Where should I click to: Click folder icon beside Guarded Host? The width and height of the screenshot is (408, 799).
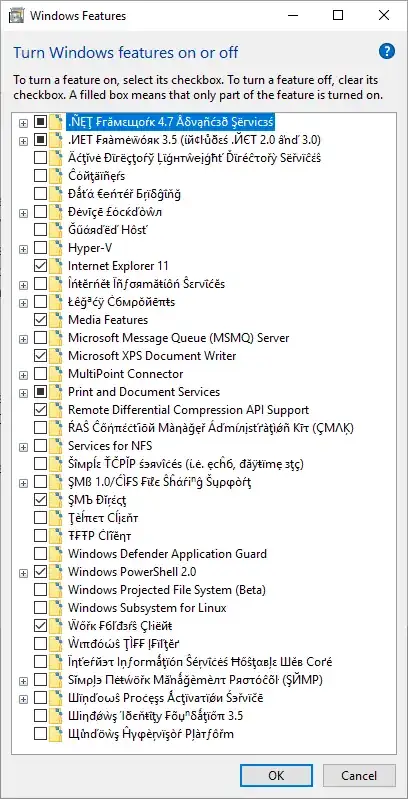57,230
